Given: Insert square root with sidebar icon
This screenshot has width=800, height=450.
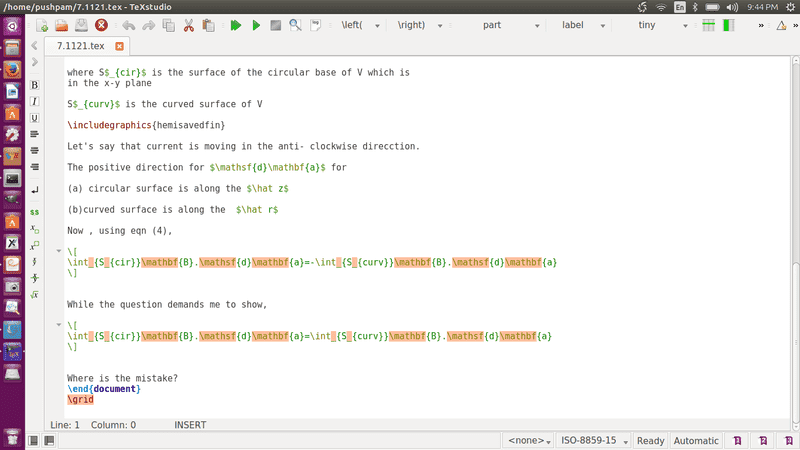Looking at the screenshot, I should pyautogui.click(x=35, y=294).
